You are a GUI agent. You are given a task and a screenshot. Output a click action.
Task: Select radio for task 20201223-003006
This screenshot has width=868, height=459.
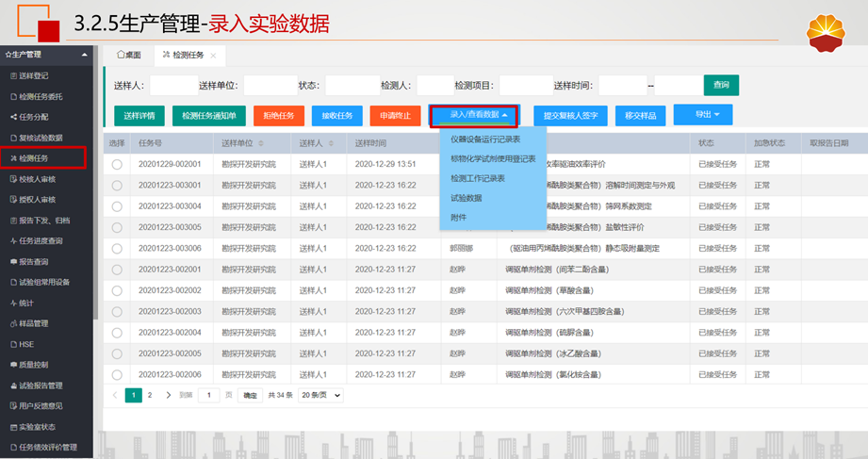(x=117, y=249)
